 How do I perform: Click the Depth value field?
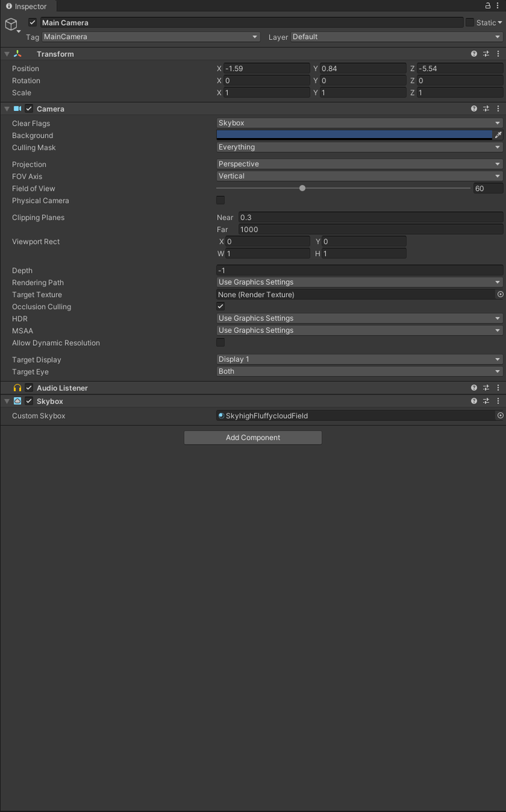(360, 270)
